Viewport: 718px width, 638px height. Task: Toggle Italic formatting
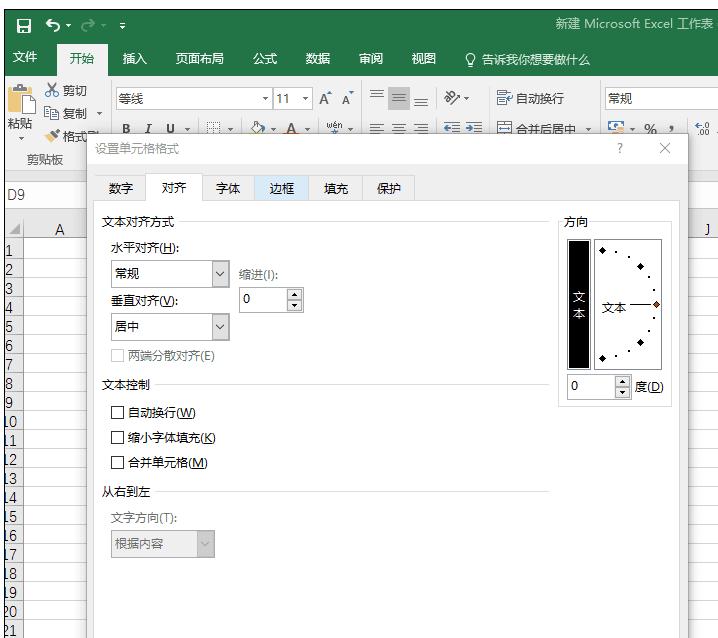pyautogui.click(x=148, y=129)
